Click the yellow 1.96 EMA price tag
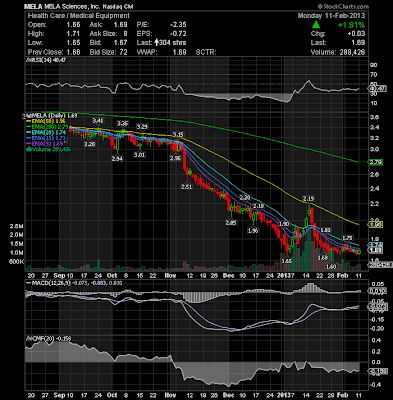 (375, 225)
